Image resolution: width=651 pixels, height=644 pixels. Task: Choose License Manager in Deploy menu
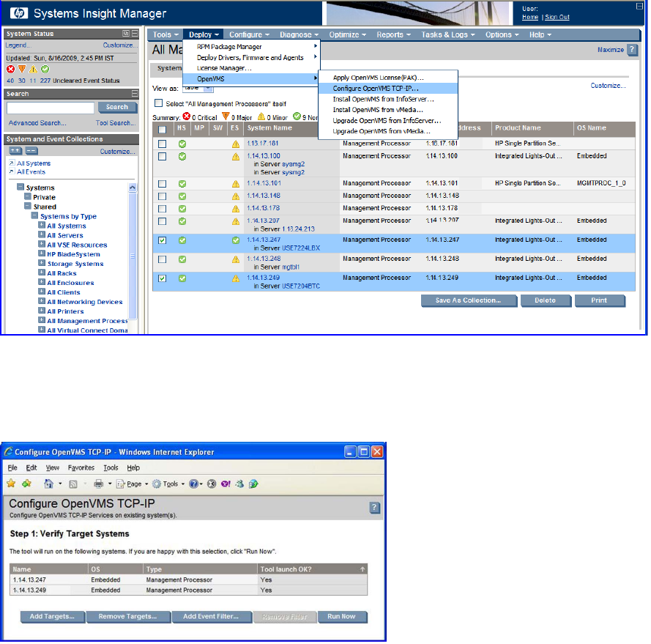250,67
